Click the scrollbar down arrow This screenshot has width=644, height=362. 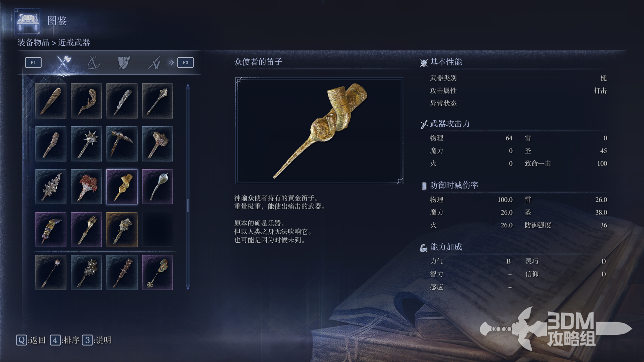[188, 287]
